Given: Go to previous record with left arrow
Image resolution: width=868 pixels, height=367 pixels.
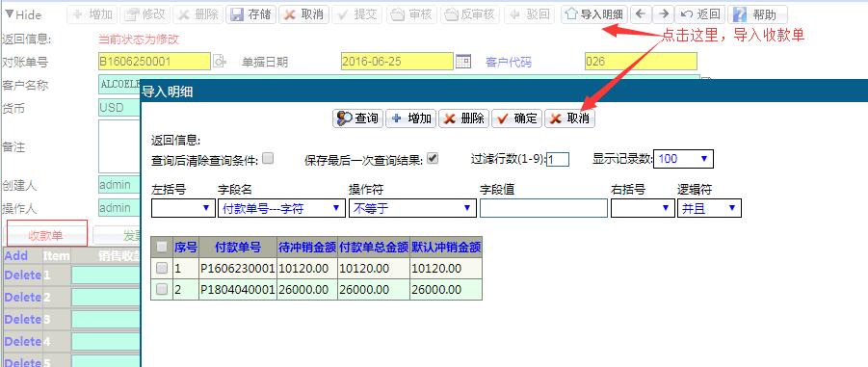Looking at the screenshot, I should [x=641, y=14].
